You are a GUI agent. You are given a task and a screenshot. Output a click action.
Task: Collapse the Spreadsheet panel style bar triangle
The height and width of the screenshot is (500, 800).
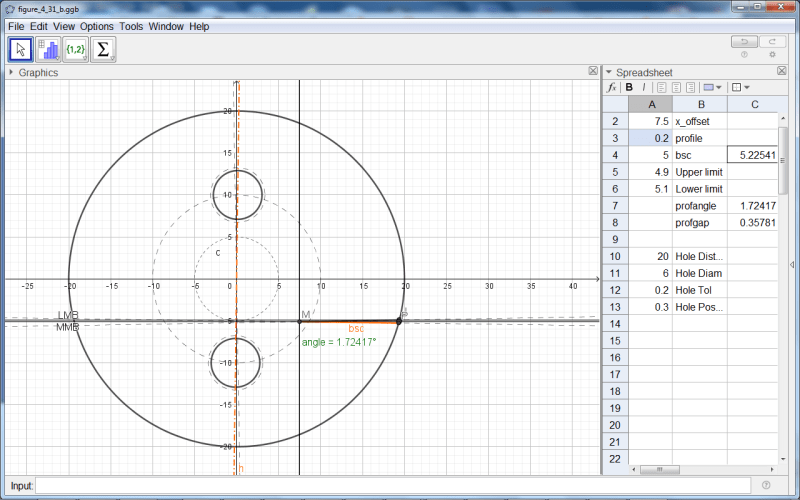[x=609, y=72]
